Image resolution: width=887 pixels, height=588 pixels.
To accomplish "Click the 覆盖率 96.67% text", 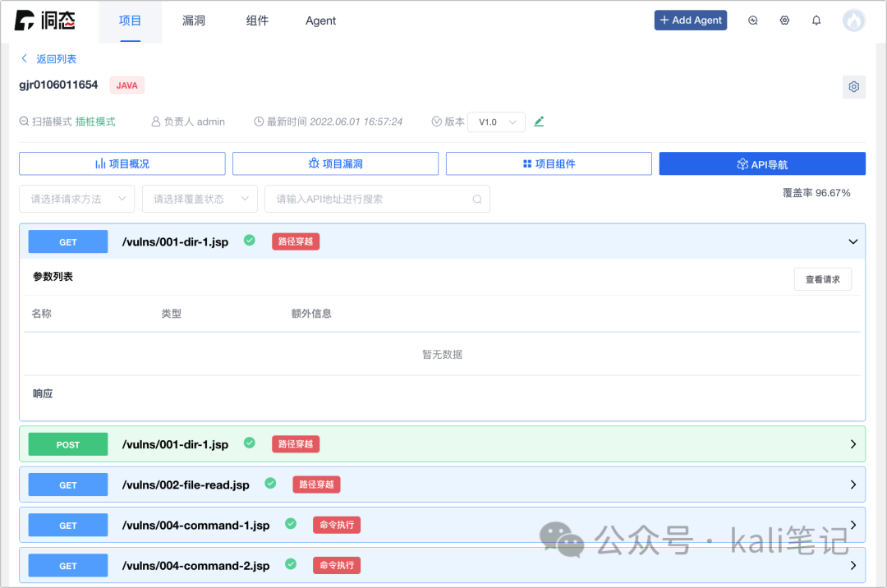I will [816, 193].
